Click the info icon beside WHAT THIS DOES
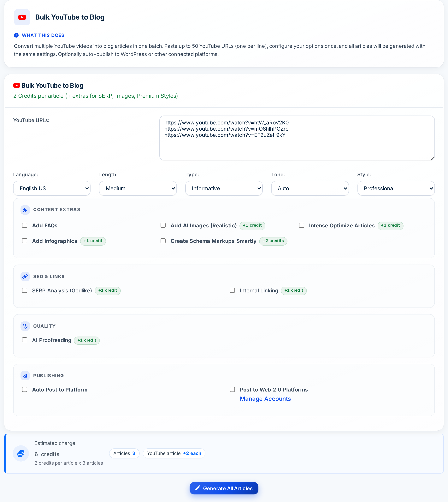Screen dimensions: 448x502 (16, 35)
